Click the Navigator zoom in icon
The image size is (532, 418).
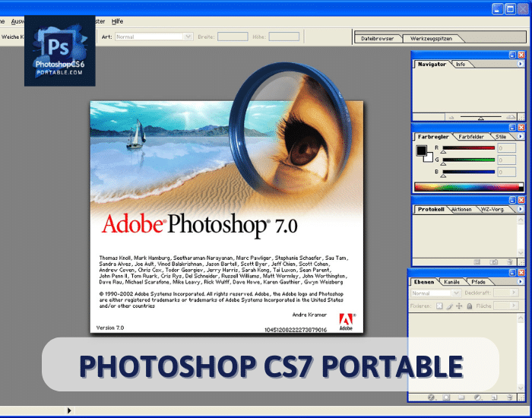click(x=511, y=117)
